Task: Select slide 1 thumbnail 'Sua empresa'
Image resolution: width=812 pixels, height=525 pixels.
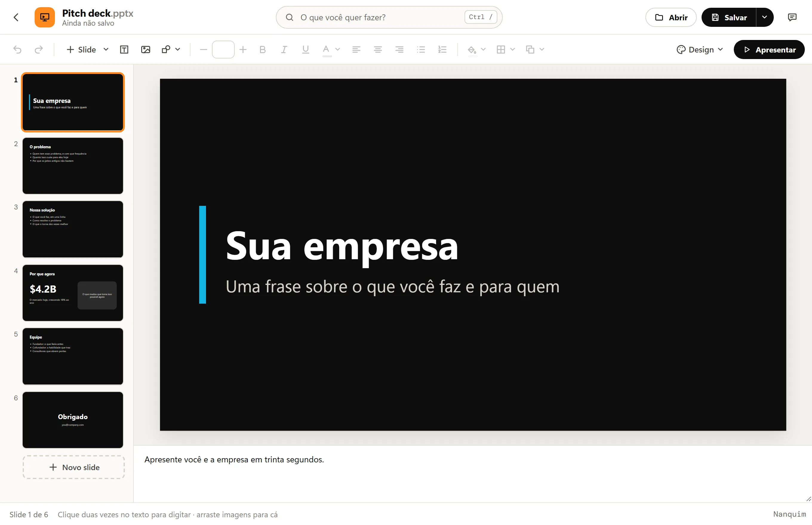Action: pyautogui.click(x=73, y=102)
